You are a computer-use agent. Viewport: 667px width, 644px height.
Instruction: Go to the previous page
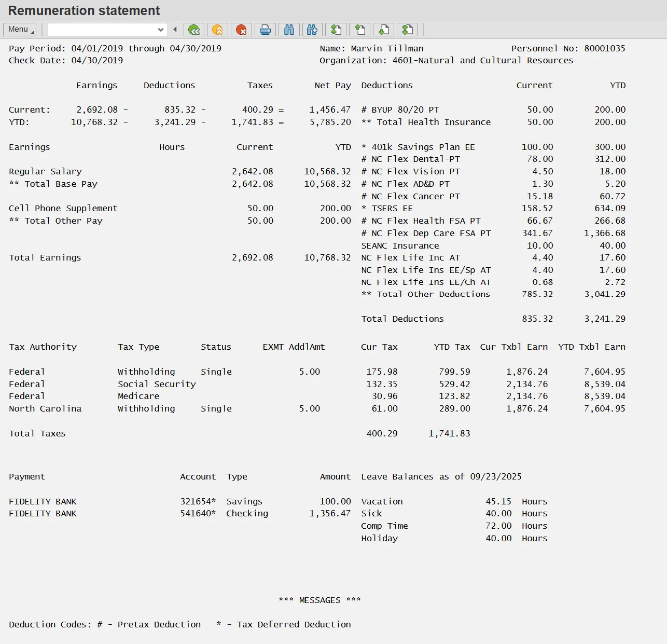360,30
